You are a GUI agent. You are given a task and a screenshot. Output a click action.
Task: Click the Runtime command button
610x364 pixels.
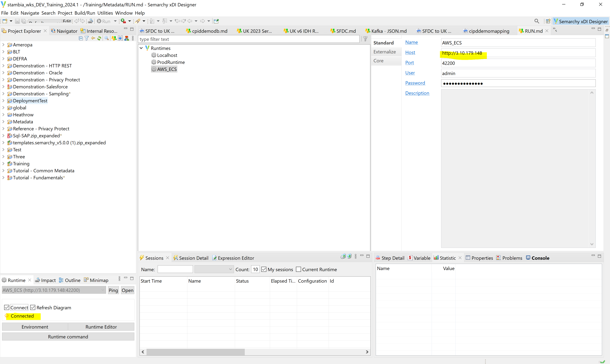[68, 337]
